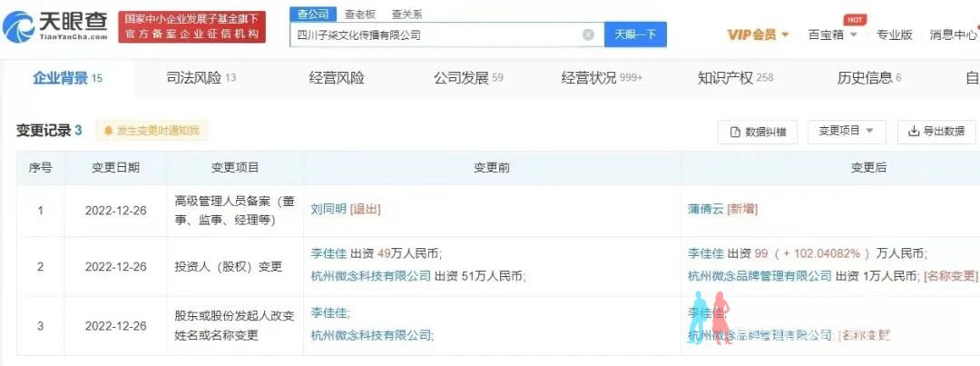The image size is (980, 366).
Task: Switch to the 查关系 search tab
Action: (407, 15)
